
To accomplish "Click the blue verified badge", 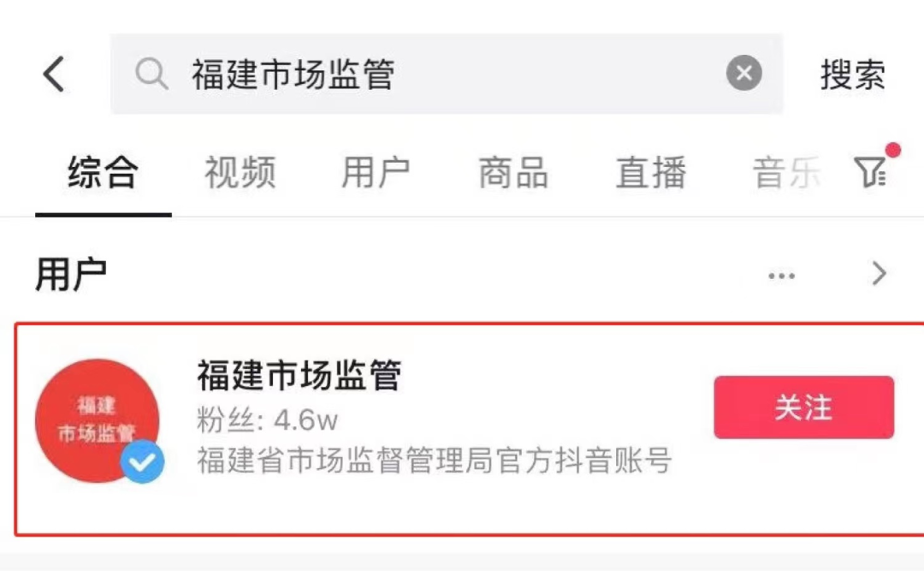I will [142, 461].
